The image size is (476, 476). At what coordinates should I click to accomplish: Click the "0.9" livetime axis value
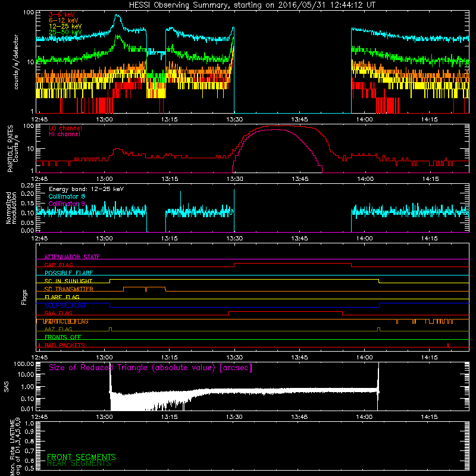click(x=29, y=432)
